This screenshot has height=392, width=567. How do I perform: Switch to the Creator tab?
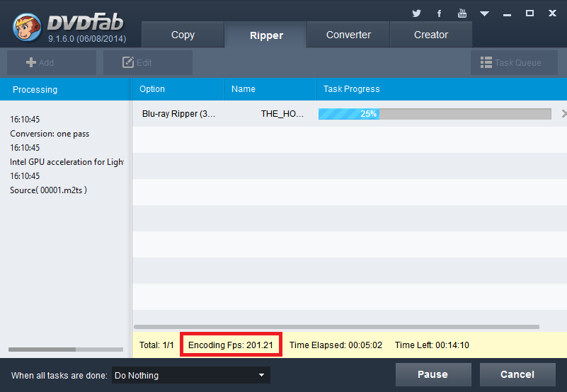tap(430, 35)
